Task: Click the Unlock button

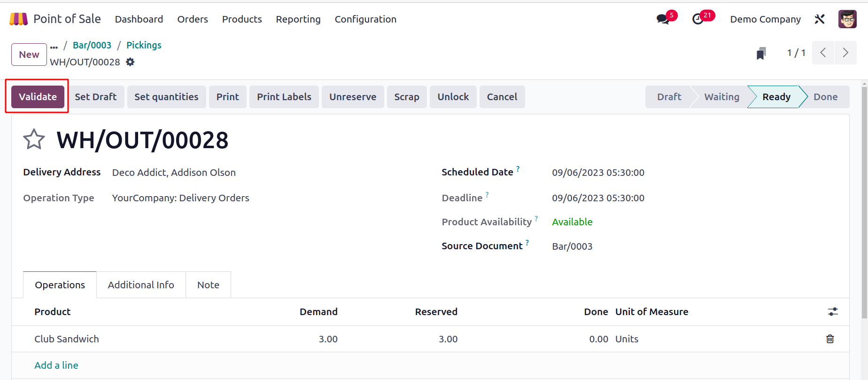Action: pos(453,97)
